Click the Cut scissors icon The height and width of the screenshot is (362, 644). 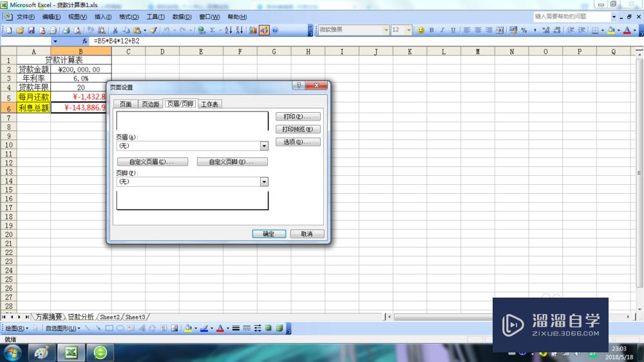[115, 30]
